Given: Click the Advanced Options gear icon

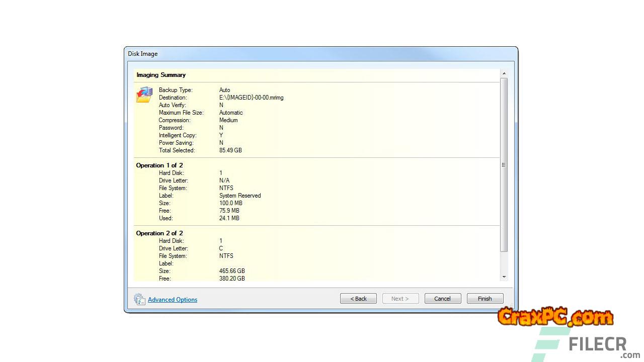Looking at the screenshot, I should pyautogui.click(x=139, y=299).
